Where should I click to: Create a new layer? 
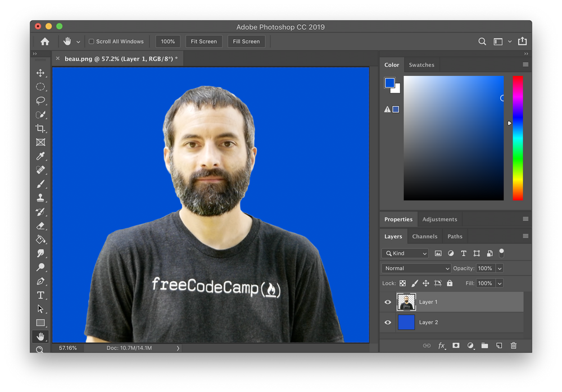(x=498, y=346)
